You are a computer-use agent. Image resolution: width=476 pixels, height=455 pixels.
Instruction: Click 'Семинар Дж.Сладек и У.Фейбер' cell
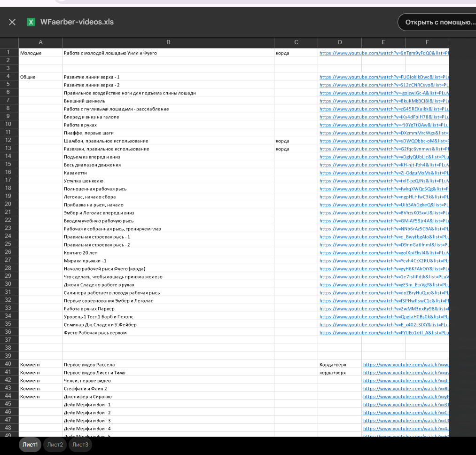[x=168, y=325]
